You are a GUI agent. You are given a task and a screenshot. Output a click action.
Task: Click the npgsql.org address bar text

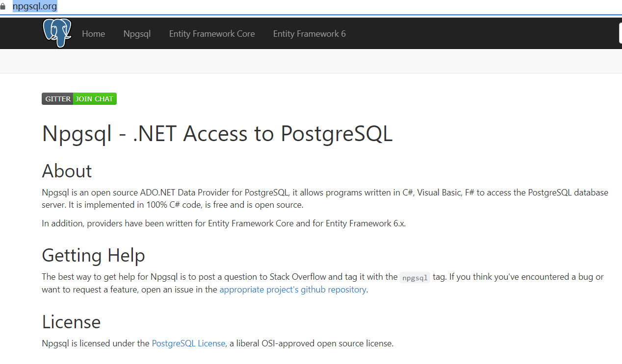coord(35,7)
